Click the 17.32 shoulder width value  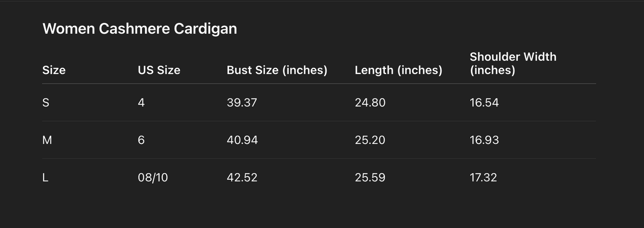click(x=483, y=178)
